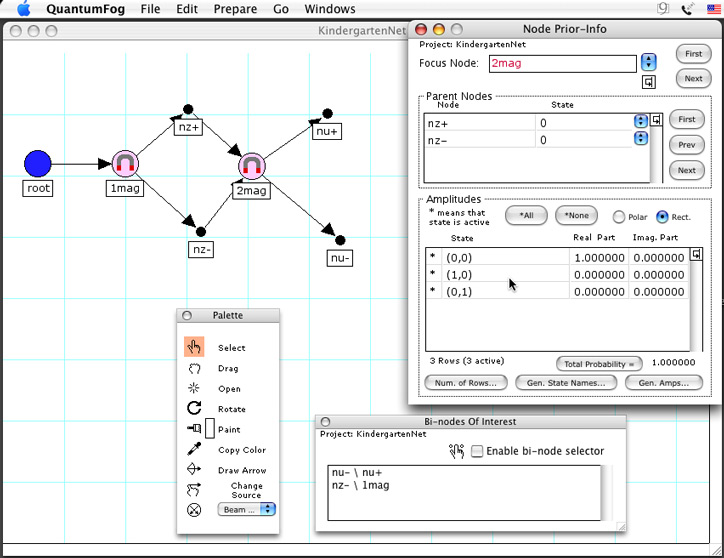Click the Next button in Parent Nodes
Screen dimensions: 724x558
tap(687, 170)
